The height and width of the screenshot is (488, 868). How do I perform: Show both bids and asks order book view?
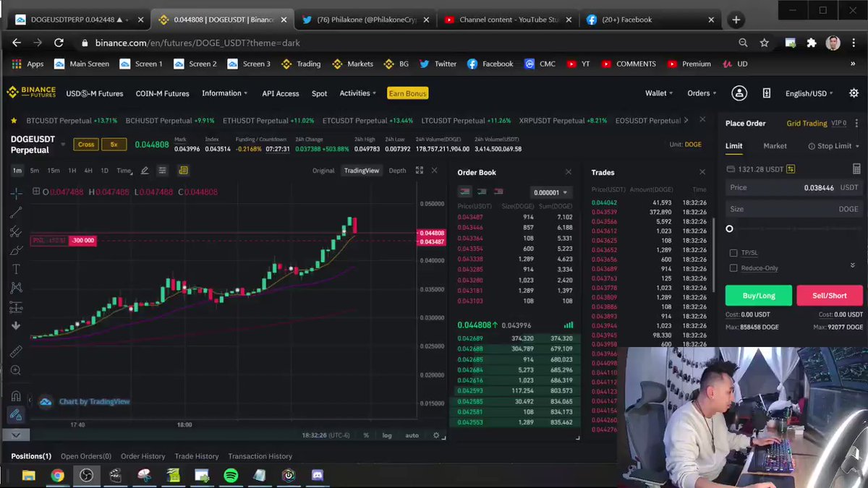[464, 192]
